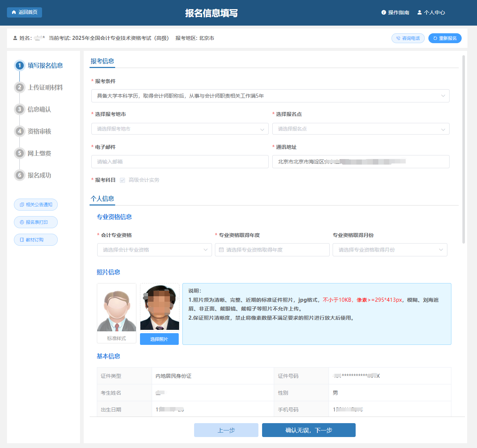The height and width of the screenshot is (448, 477).
Task: Open the 选择报名点 dropdown
Action: pyautogui.click(x=360, y=129)
